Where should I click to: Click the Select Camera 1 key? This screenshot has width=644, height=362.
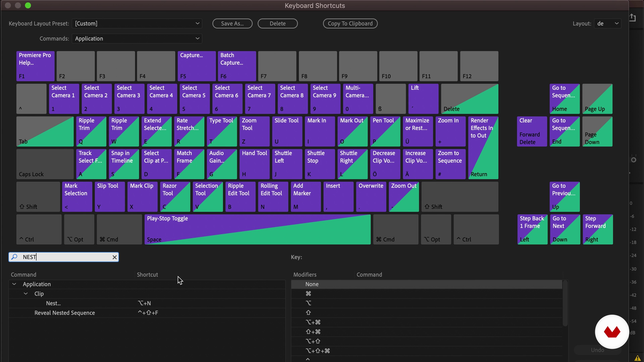tap(64, 99)
